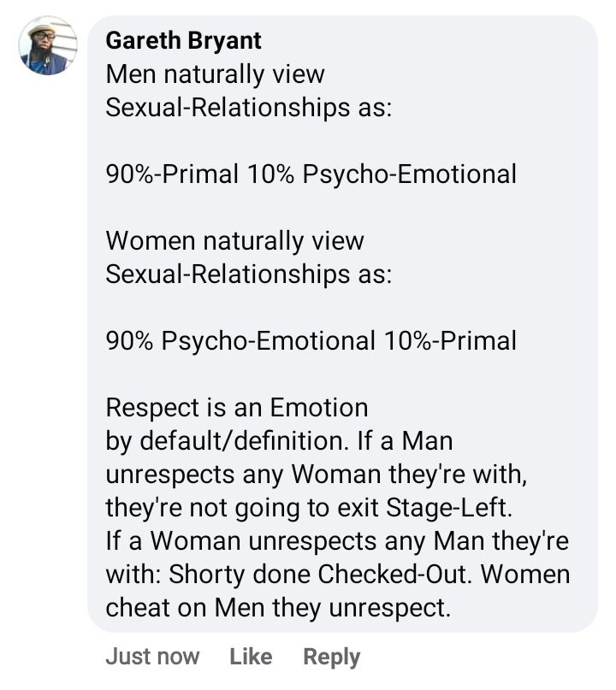Screen dimensions: 616x690
Task: Select the '90%-Primal 10% Psycho-Emotional' line
Action: [311, 174]
